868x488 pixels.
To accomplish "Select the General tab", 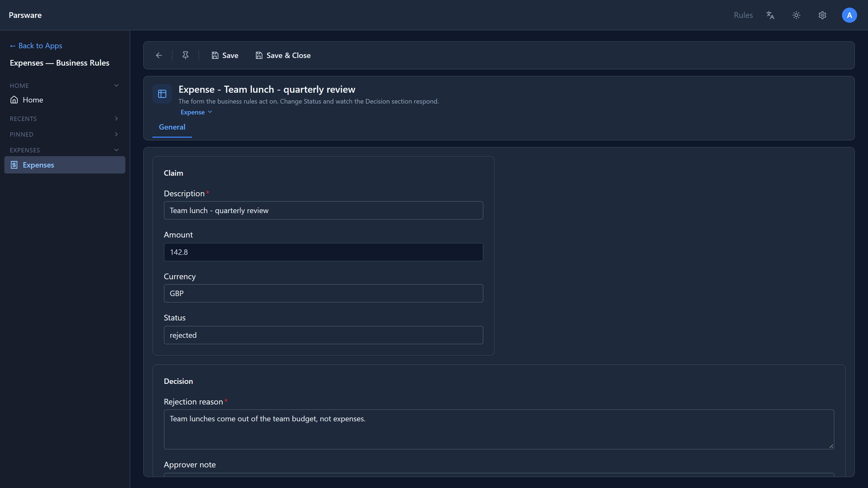I will [172, 127].
